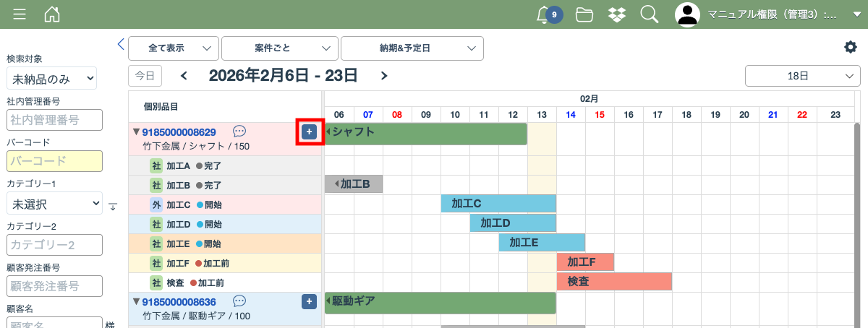Open settings gear icon
This screenshot has height=328, width=868.
(x=850, y=47)
